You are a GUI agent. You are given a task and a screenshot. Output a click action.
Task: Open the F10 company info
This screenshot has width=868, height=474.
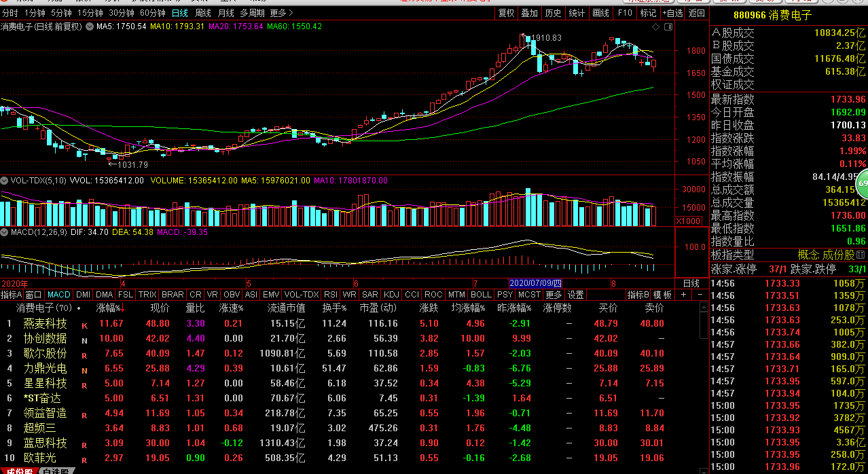624,13
